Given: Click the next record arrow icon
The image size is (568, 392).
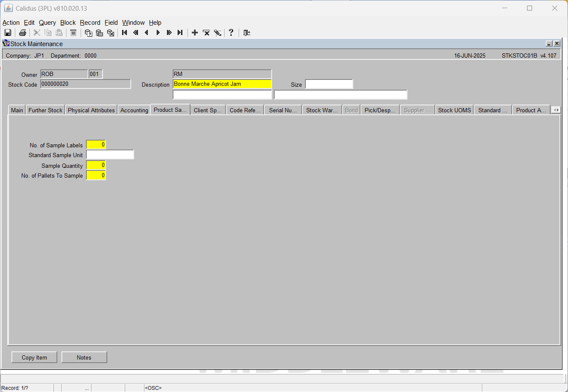Looking at the screenshot, I should [158, 33].
